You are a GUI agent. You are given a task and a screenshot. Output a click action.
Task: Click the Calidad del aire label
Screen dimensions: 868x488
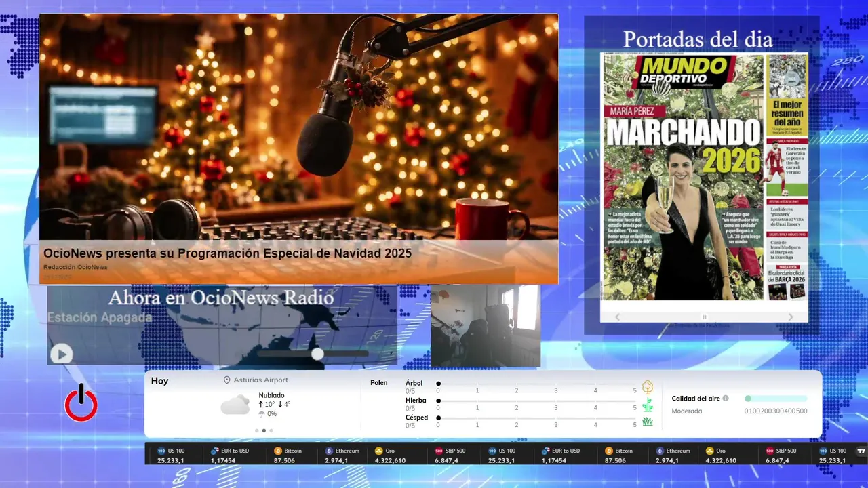(696, 399)
